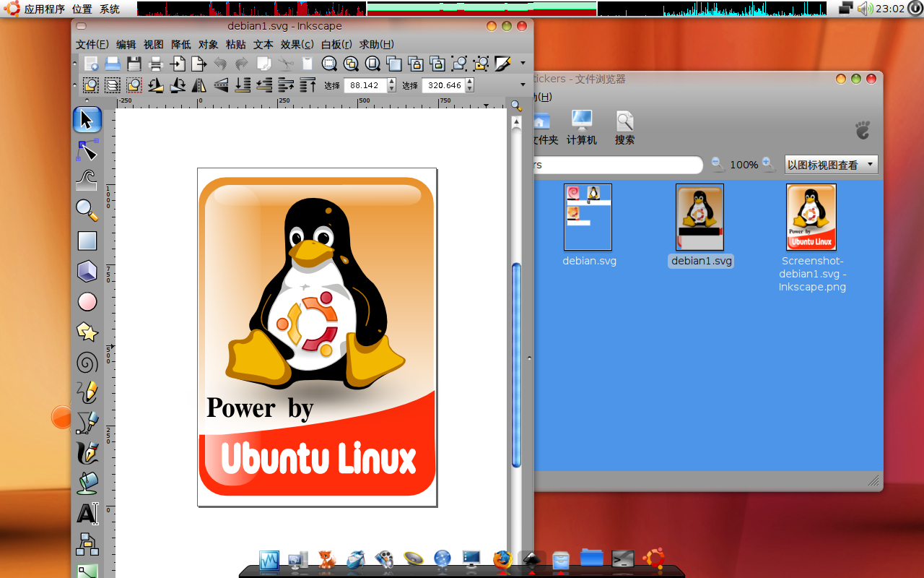Click Select all objects icon
The height and width of the screenshot is (578, 924).
point(91,85)
